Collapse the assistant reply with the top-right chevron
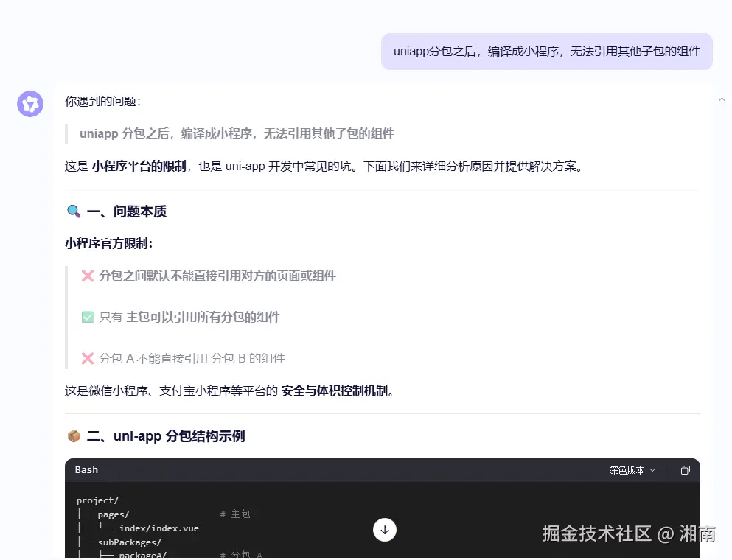The width and height of the screenshot is (732, 560). (722, 99)
